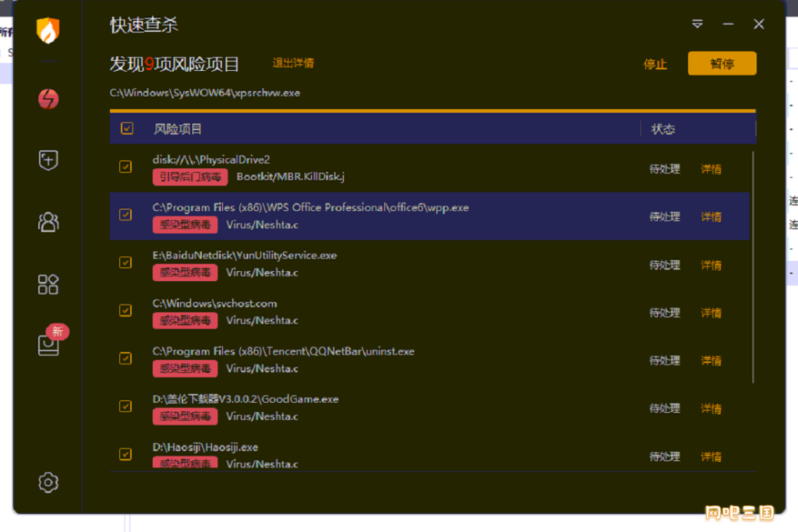The width and height of the screenshot is (798, 532).
Task: Click the Huorong flame shield logo
Action: 48,30
